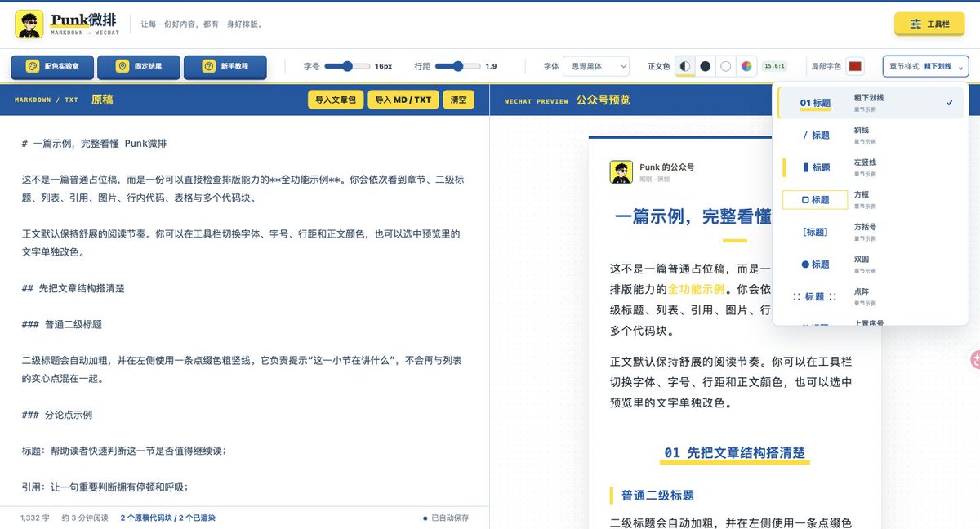The width and height of the screenshot is (980, 529).
Task: Click the 公众号预览 panel title
Action: click(x=603, y=100)
